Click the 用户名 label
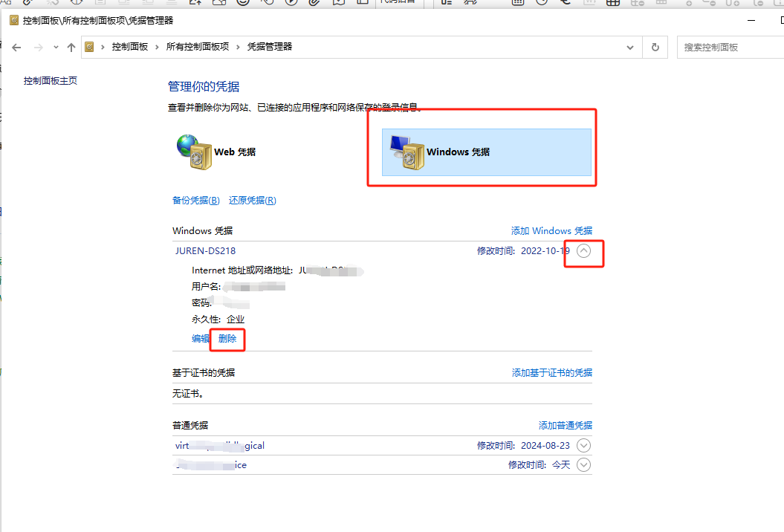Screen dimensions: 784x532 coord(206,287)
